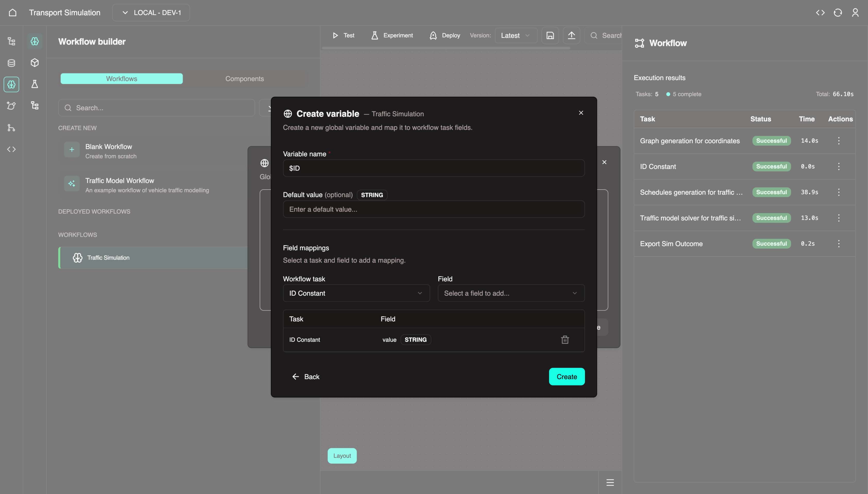Click the Layout button
This screenshot has width=868, height=494.
(342, 456)
